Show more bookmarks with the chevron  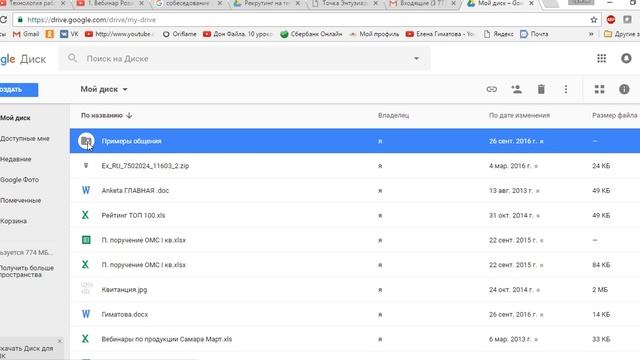591,34
